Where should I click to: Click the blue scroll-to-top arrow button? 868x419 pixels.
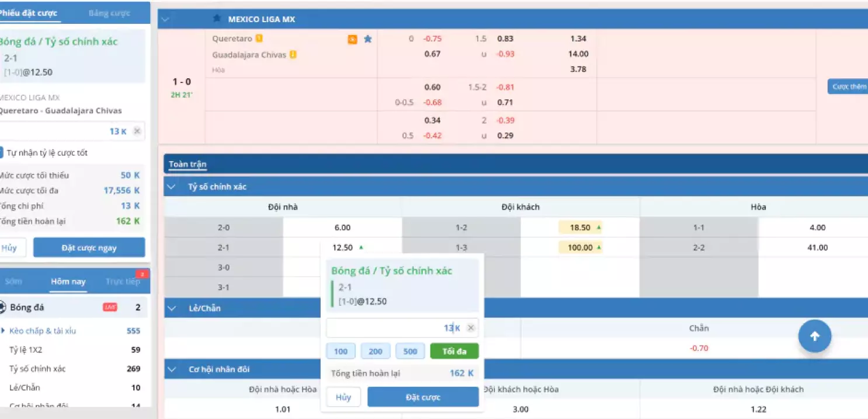click(815, 336)
